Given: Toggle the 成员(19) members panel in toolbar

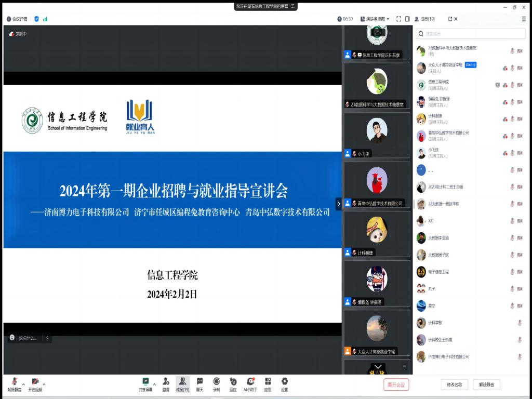Looking at the screenshot, I should pyautogui.click(x=182, y=384).
